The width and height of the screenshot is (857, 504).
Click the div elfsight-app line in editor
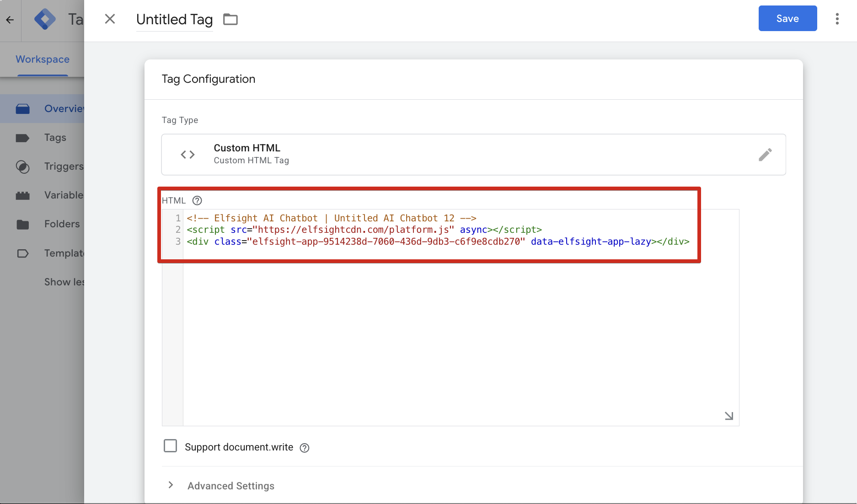point(438,241)
